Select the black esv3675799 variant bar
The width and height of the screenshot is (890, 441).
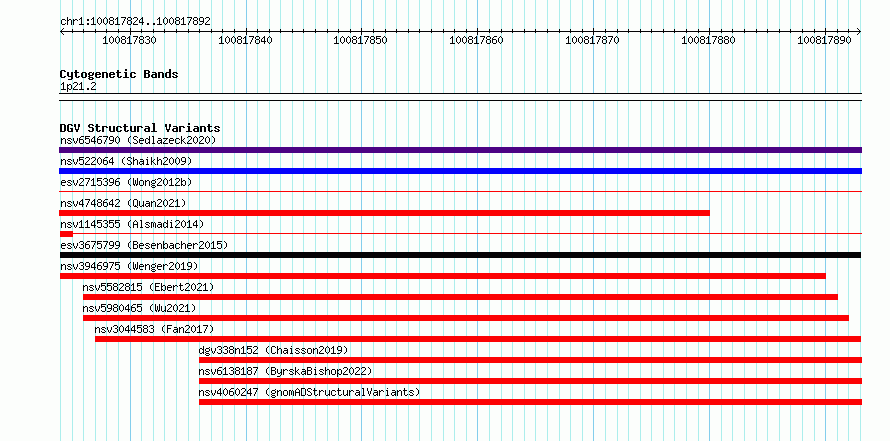coord(460,255)
